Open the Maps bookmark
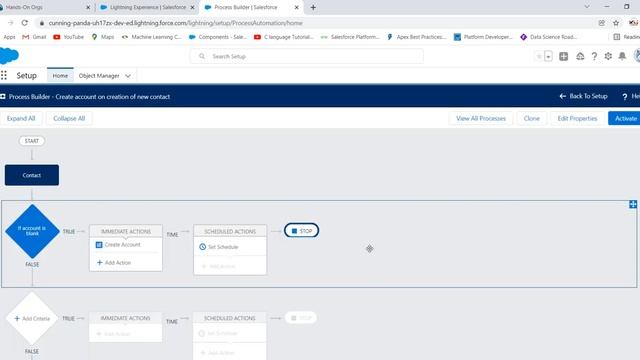The height and width of the screenshot is (360, 640). click(103, 37)
